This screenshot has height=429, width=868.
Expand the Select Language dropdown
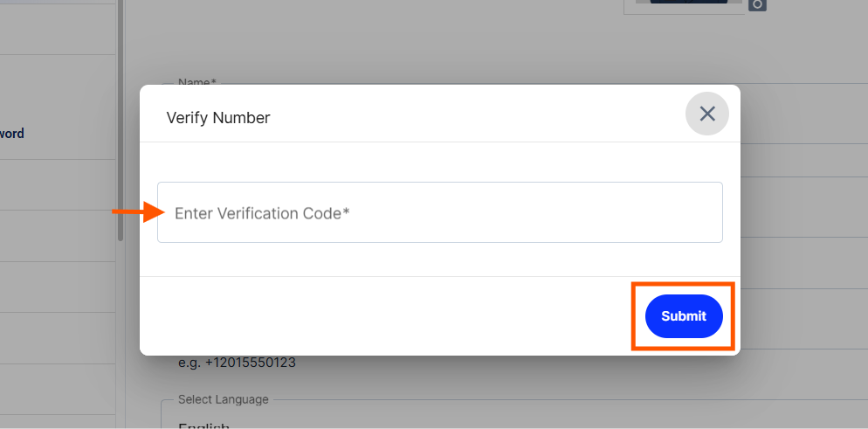click(x=514, y=414)
